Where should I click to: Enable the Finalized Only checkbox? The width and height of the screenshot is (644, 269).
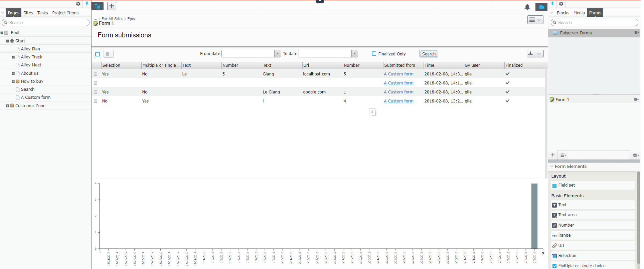click(x=374, y=54)
